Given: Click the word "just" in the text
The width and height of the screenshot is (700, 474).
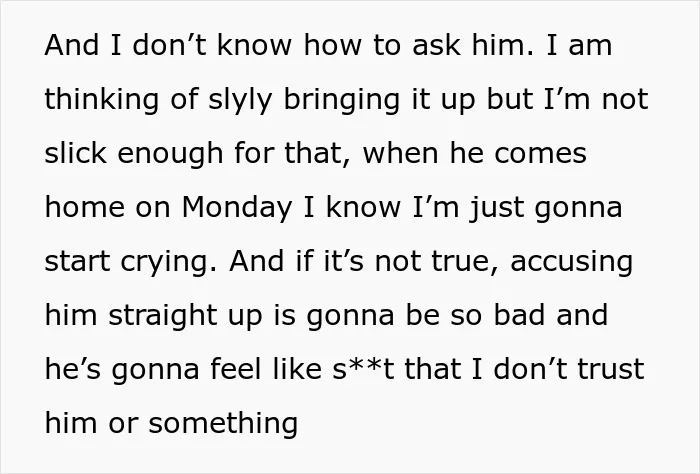Looking at the screenshot, I should point(496,208).
